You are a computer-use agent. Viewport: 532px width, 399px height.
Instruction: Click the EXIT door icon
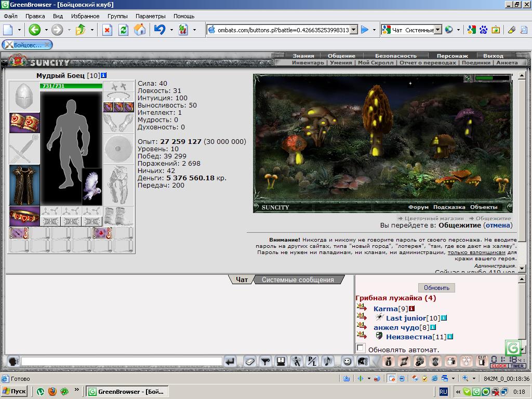(x=482, y=362)
